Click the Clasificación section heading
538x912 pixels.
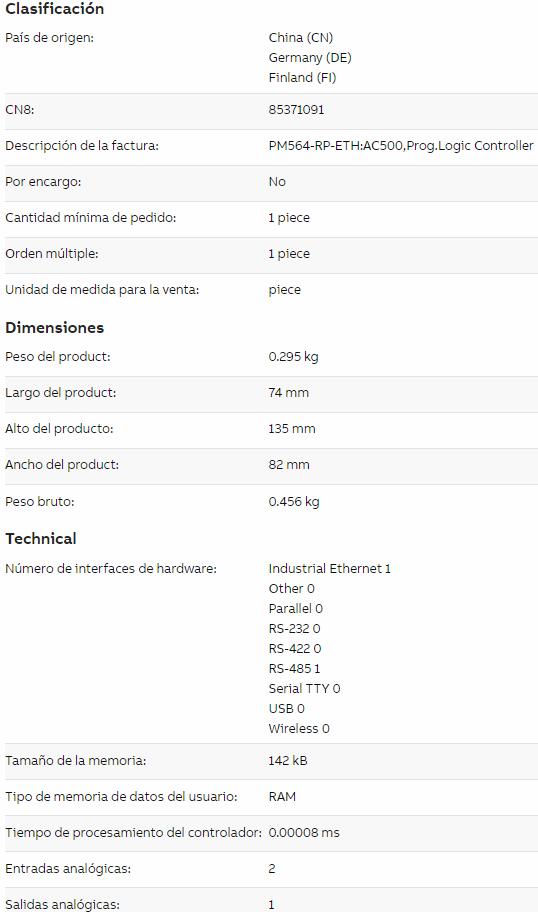pyautogui.click(x=55, y=9)
